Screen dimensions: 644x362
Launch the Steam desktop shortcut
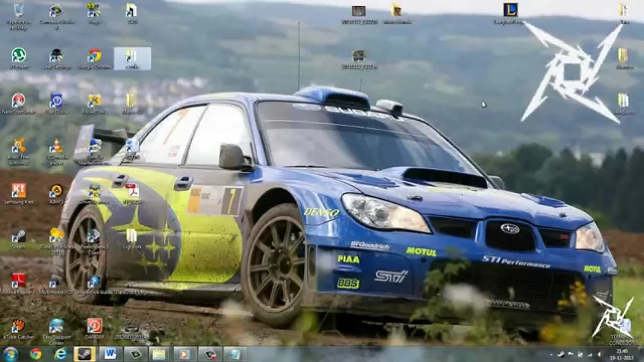click(19, 239)
